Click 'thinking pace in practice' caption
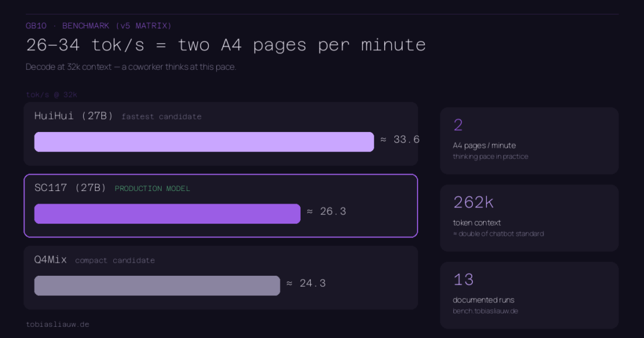The height and width of the screenshot is (338, 644). coord(491,156)
